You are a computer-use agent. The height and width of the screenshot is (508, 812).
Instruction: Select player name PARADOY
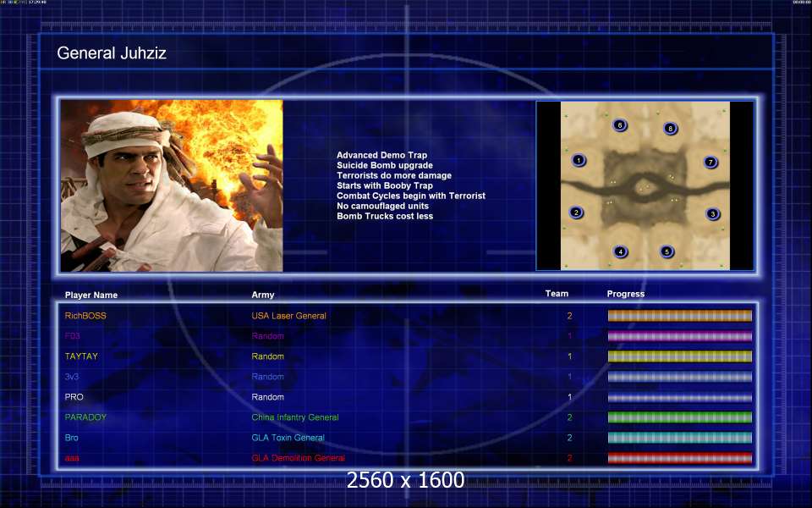(x=85, y=417)
